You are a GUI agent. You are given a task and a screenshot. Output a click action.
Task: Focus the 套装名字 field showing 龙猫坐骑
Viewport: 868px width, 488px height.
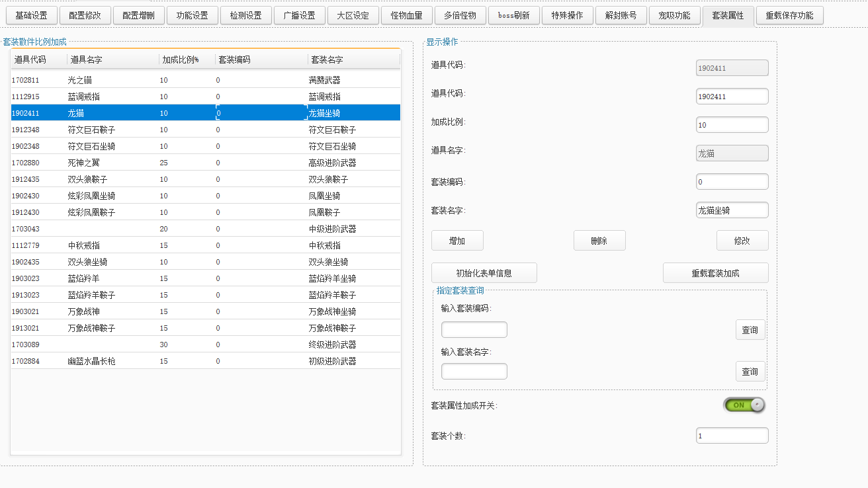(x=732, y=210)
